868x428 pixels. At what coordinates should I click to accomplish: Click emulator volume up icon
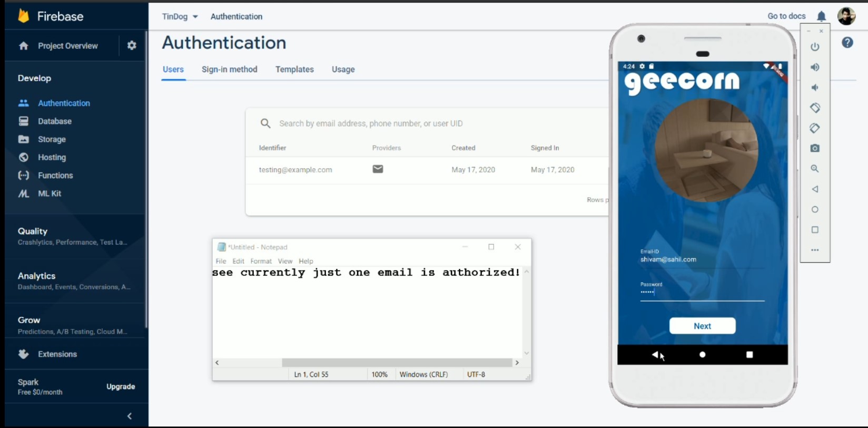[x=815, y=67]
